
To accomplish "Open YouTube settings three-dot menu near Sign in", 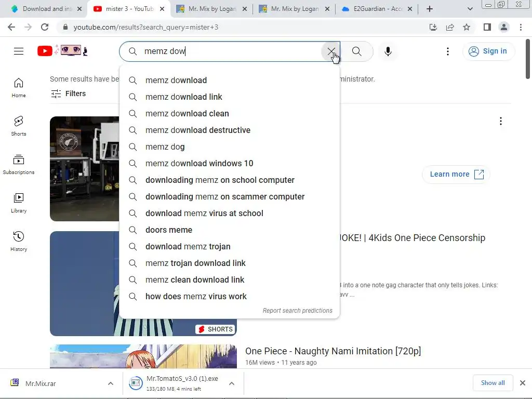I will [x=447, y=51].
